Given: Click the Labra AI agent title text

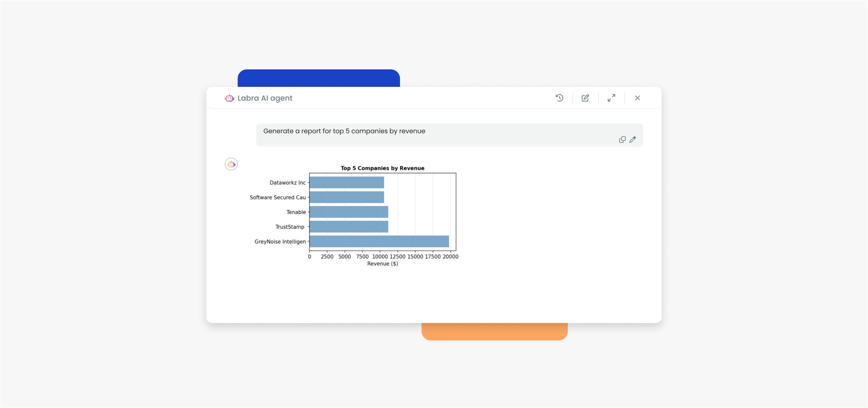Looking at the screenshot, I should click(x=265, y=98).
